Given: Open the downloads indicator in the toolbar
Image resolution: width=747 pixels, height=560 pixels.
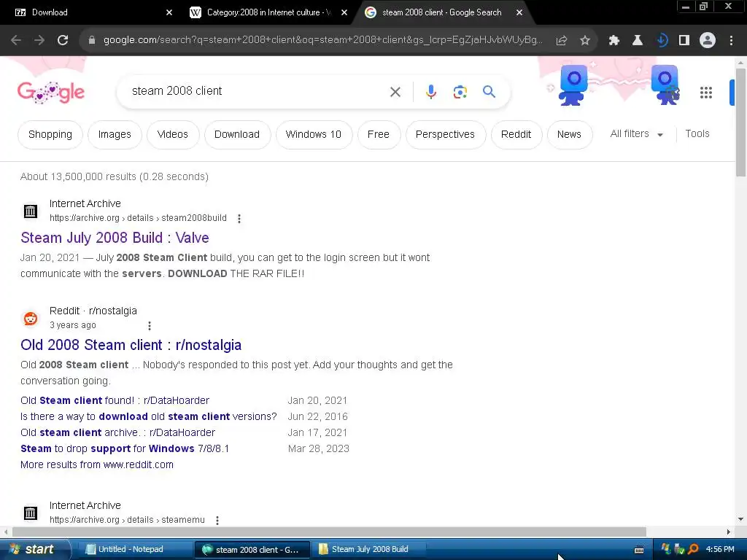Looking at the screenshot, I should coord(662,41).
